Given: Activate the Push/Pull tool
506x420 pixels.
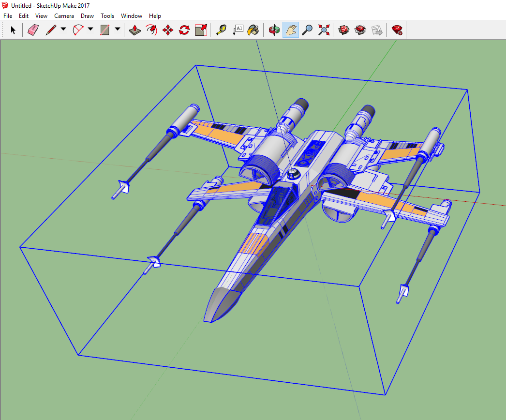Looking at the screenshot, I should [135, 30].
